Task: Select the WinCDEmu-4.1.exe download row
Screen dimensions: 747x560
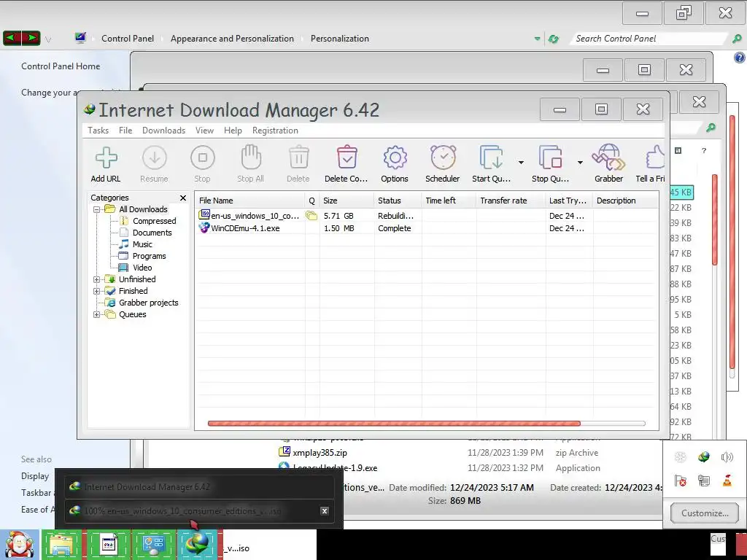Action: 426,228
